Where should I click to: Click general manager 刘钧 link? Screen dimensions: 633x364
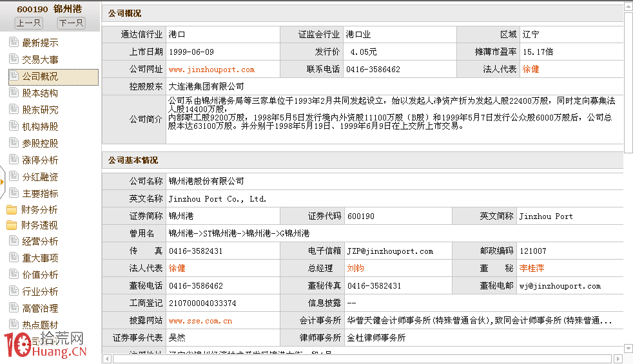click(x=355, y=268)
